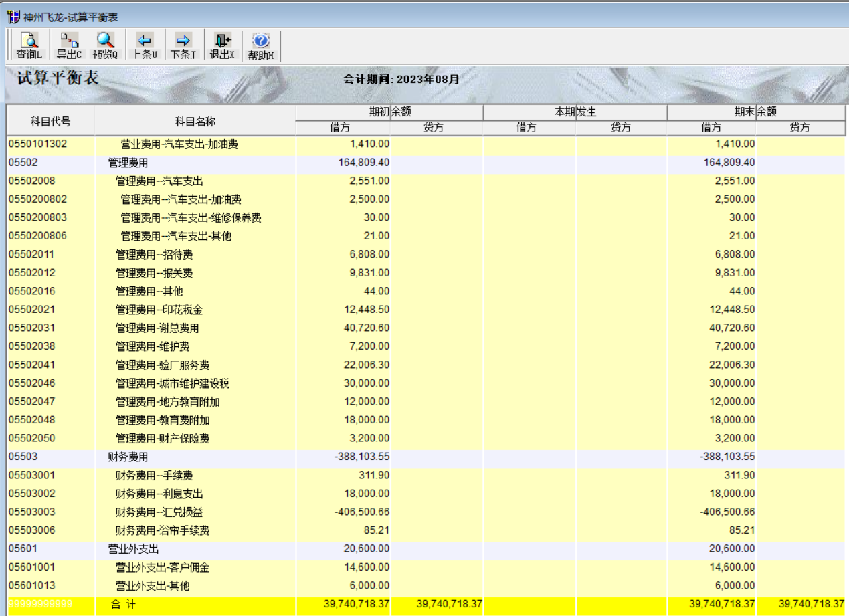
Task: Click the 合计 total row label
Action: 123,604
